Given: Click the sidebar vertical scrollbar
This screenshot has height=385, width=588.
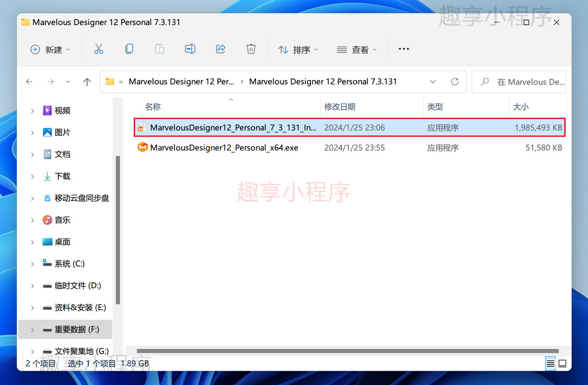Looking at the screenshot, I should pyautogui.click(x=118, y=230).
